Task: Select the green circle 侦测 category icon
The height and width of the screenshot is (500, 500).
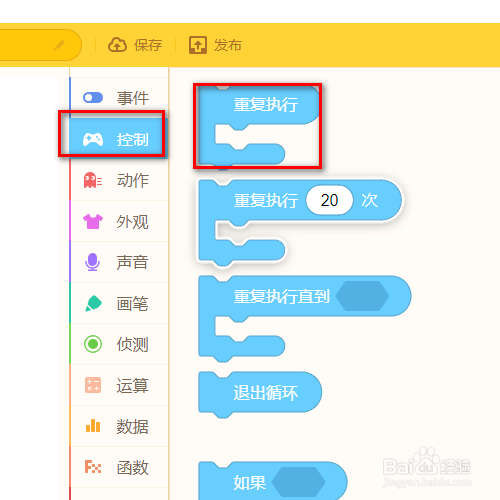Action: tap(93, 344)
